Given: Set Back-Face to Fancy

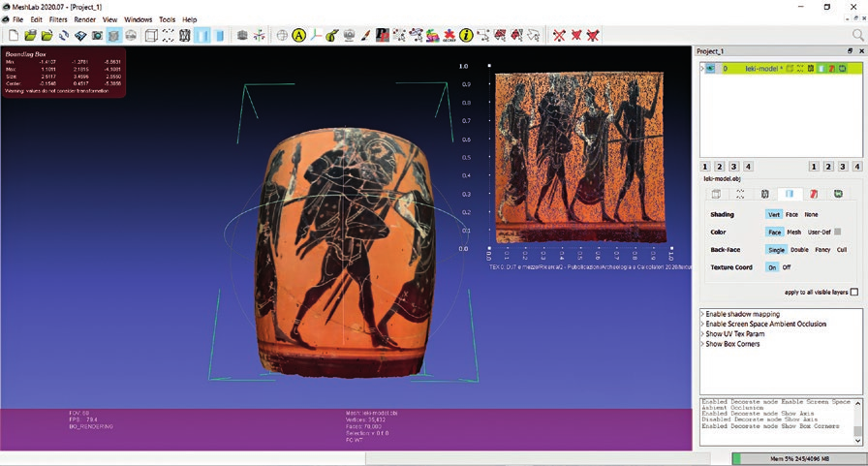Looking at the screenshot, I should tap(822, 250).
